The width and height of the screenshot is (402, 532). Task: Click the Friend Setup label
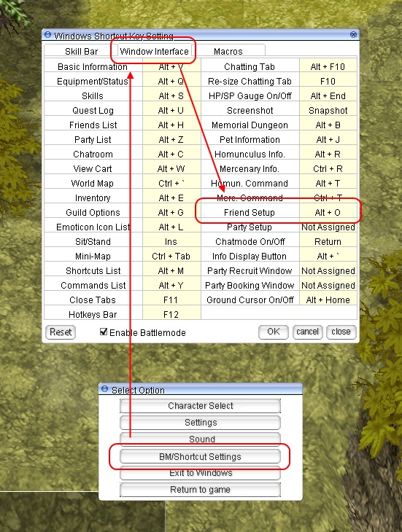[x=250, y=212]
